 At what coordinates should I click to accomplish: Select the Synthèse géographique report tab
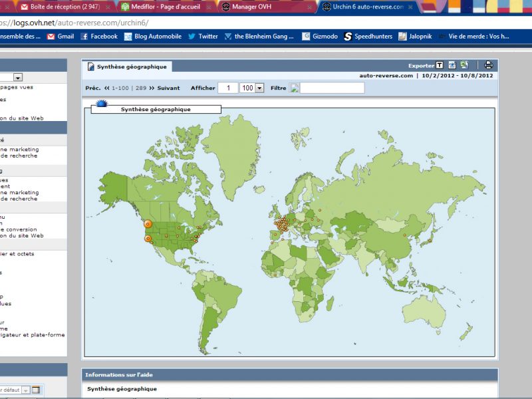(x=127, y=66)
